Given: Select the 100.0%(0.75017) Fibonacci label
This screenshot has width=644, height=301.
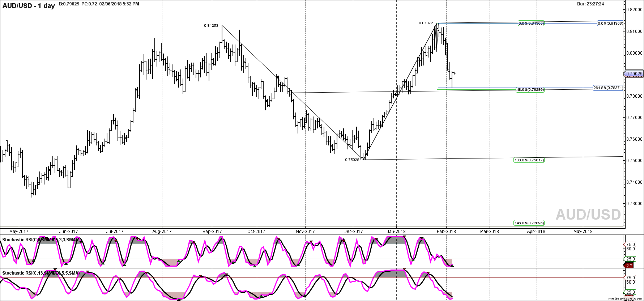Looking at the screenshot, I should (x=529, y=160).
